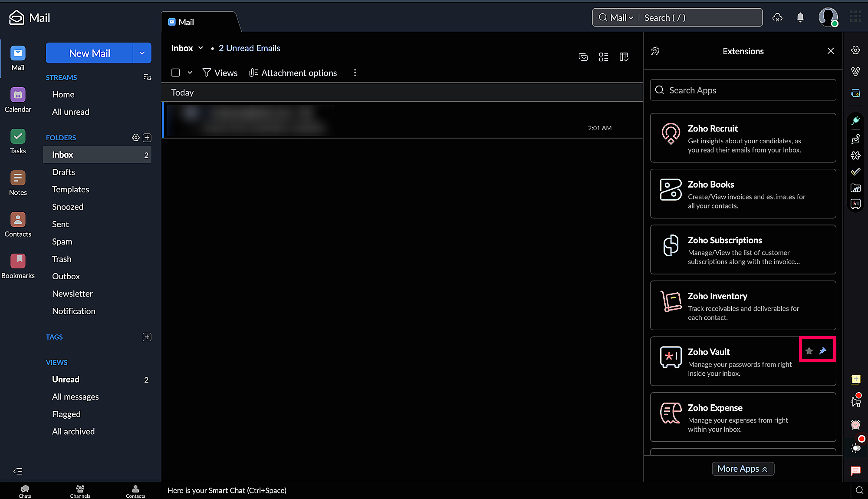Click the Search Apps field
The image size is (868, 499).
click(x=743, y=90)
